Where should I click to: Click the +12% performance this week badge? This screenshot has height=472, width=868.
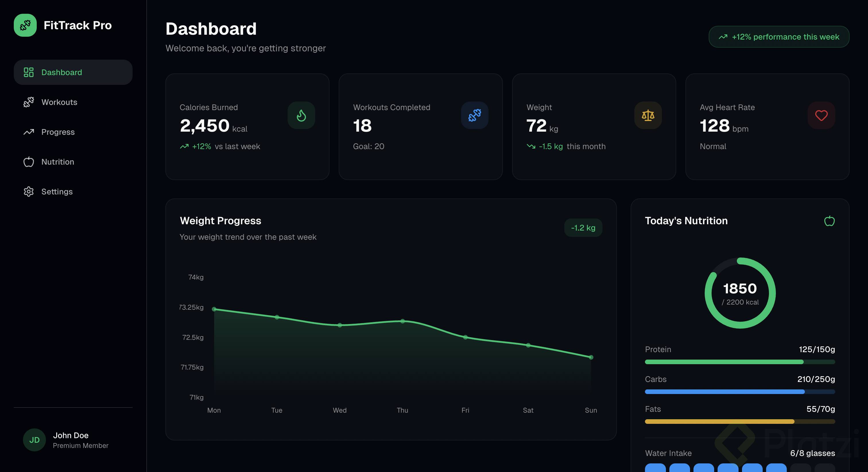779,37
